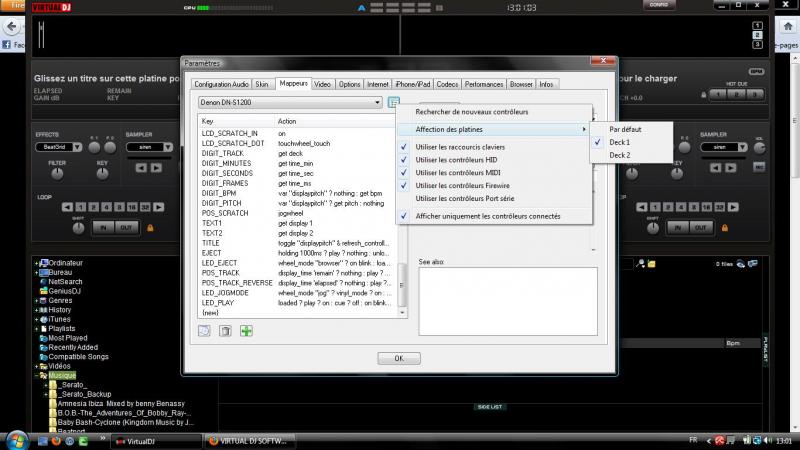The width and height of the screenshot is (800, 450).
Task: Open the BeatGrid effects dropdown
Action: [x=57, y=146]
